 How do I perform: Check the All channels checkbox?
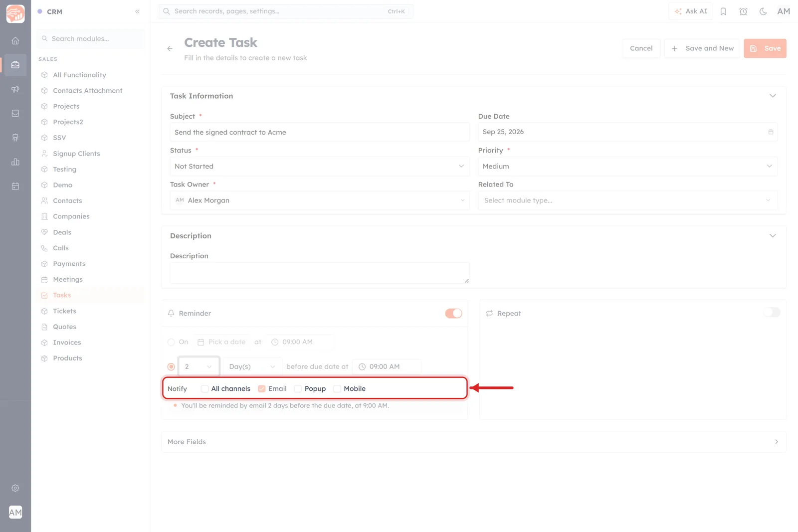(204, 389)
